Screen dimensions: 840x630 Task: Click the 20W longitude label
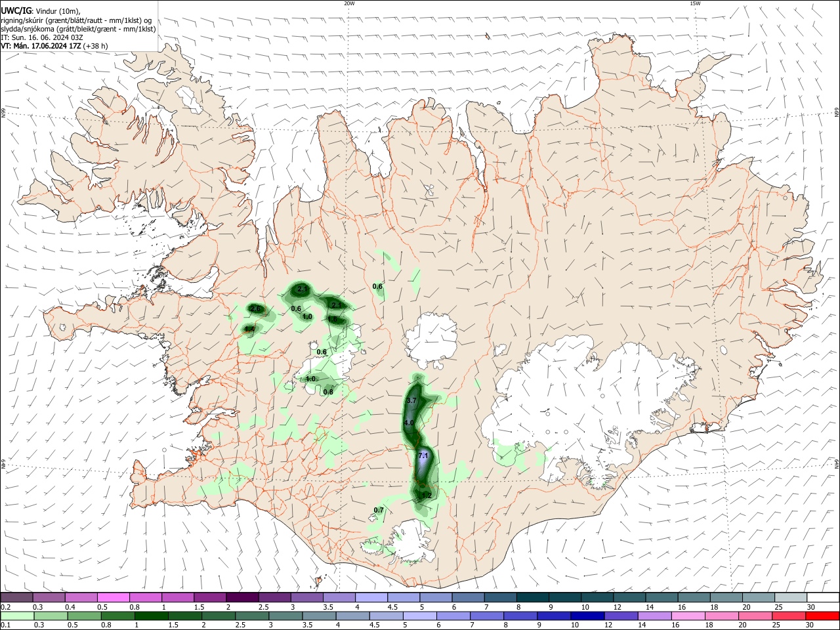(349, 3)
